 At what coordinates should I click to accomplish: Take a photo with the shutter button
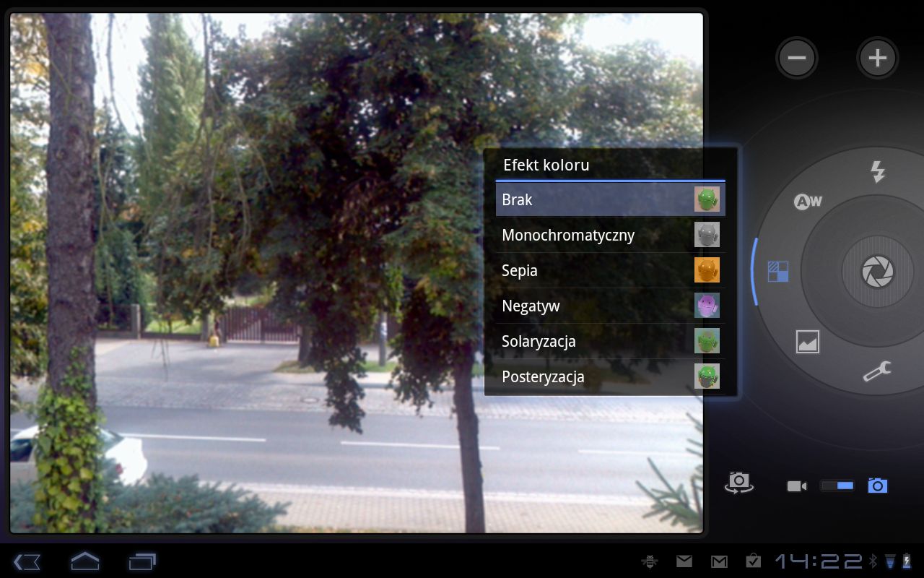(x=878, y=272)
